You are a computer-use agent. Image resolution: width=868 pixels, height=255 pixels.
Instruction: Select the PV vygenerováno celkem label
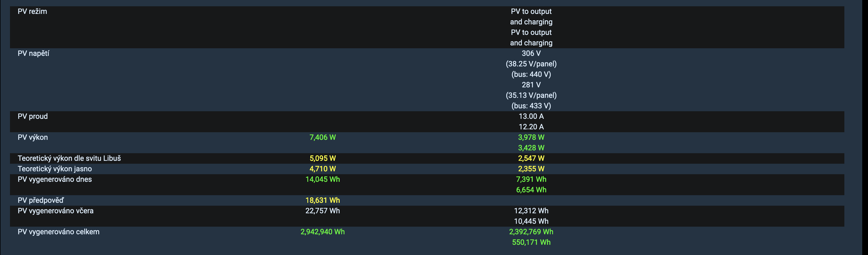coord(58,232)
